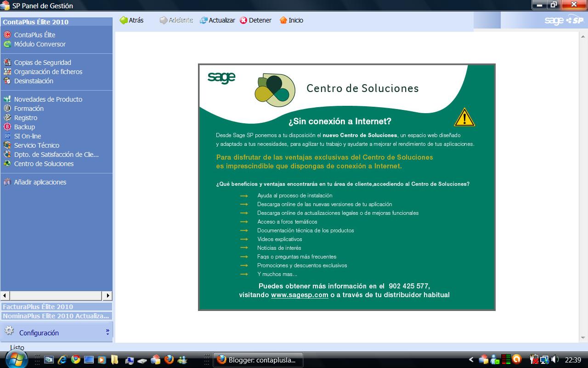Launch ContaPlus Élite from the sidebar

pyautogui.click(x=34, y=34)
